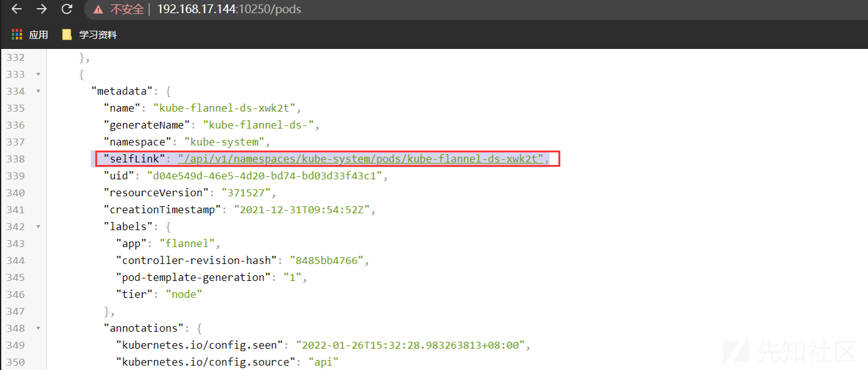Screen dimensions: 868x370
Task: Collapse the metadata block at line 334
Action: [x=38, y=92]
